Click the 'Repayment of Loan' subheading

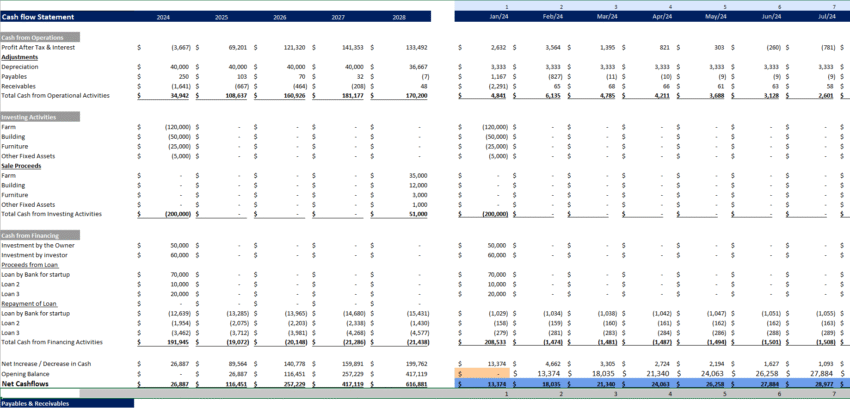click(30, 303)
